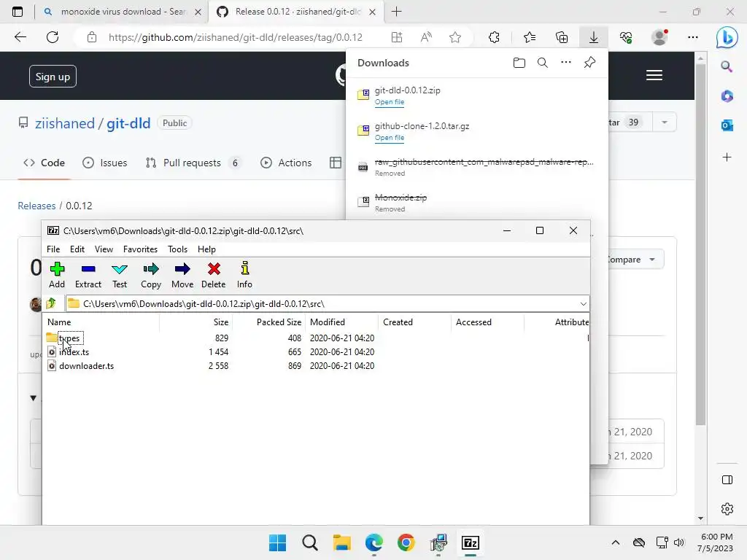Open the Edge profile avatar
The width and height of the screenshot is (747, 560).
tap(659, 37)
